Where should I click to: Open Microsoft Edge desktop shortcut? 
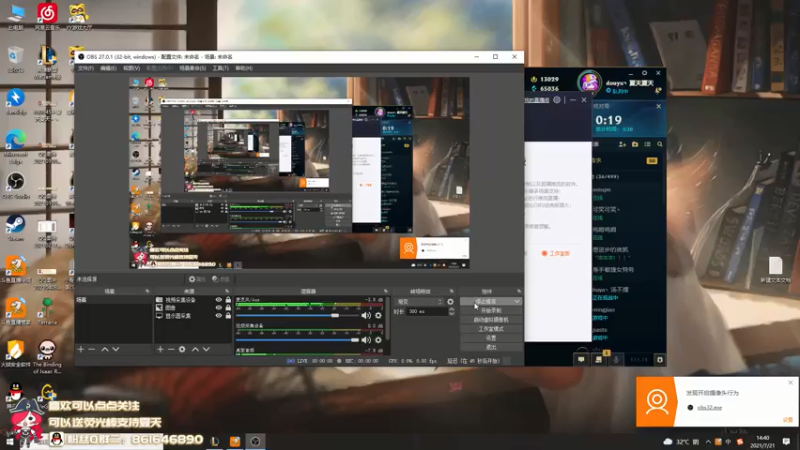tap(16, 146)
